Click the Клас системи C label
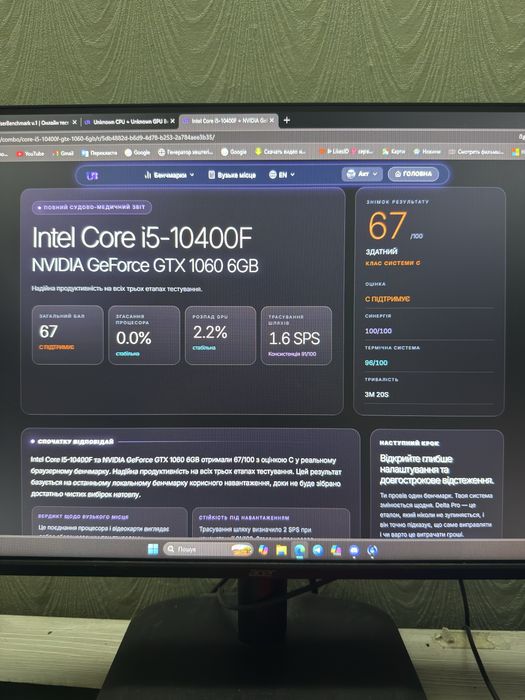525x700 pixels. click(392, 263)
